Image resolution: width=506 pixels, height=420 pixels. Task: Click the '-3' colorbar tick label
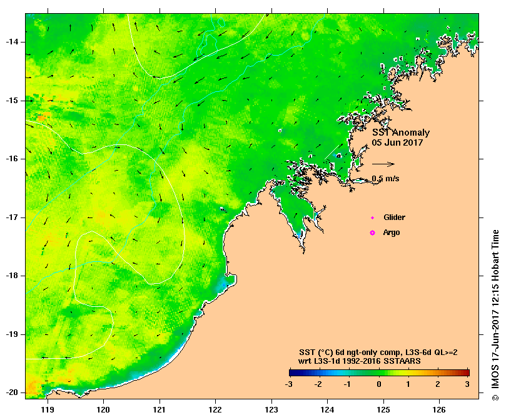(x=289, y=384)
